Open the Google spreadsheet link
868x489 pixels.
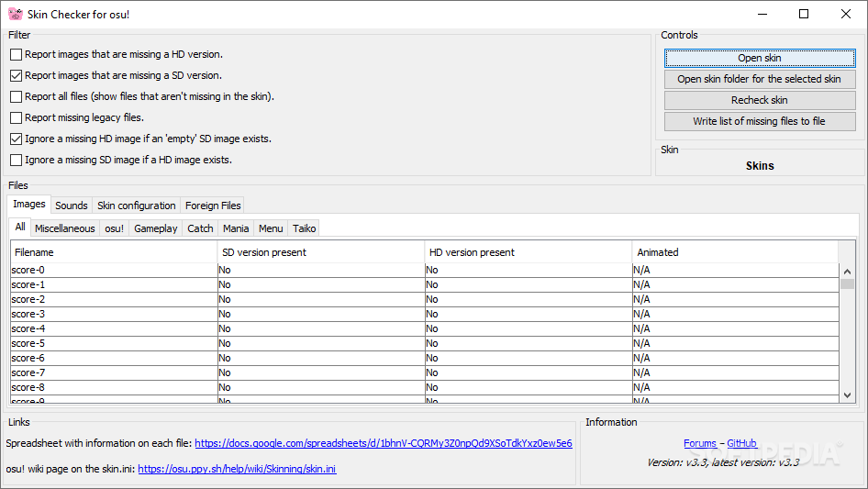coord(383,443)
